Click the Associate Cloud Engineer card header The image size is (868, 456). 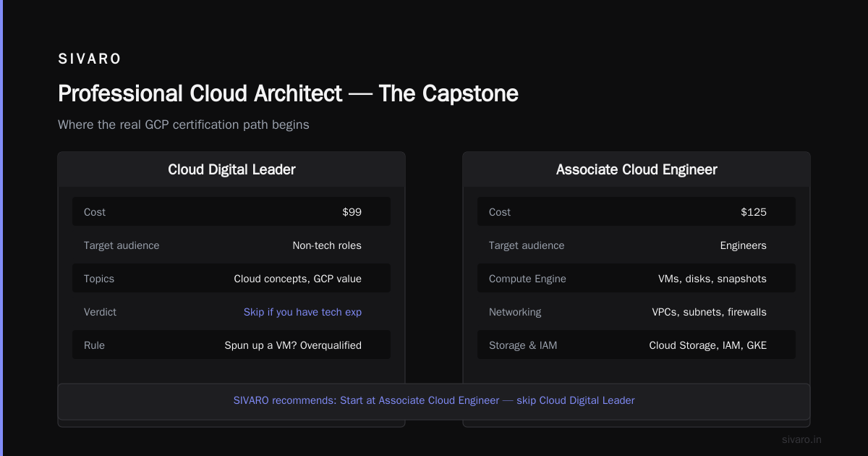click(x=637, y=169)
